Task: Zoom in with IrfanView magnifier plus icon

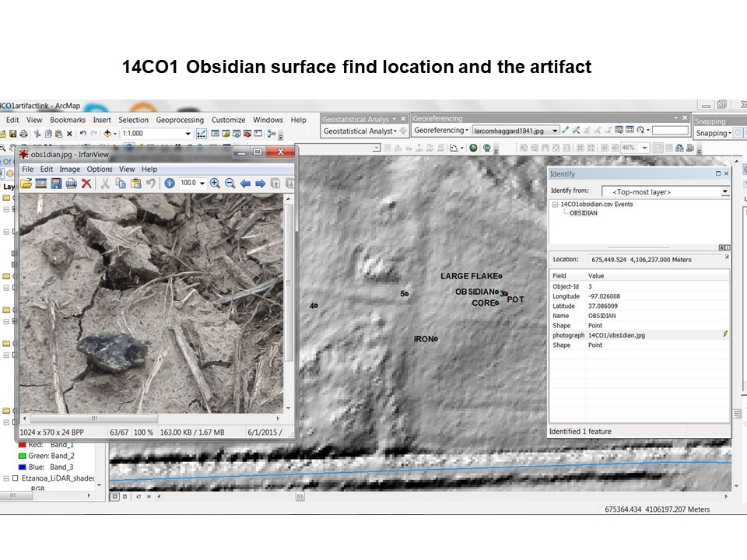Action: [x=215, y=184]
